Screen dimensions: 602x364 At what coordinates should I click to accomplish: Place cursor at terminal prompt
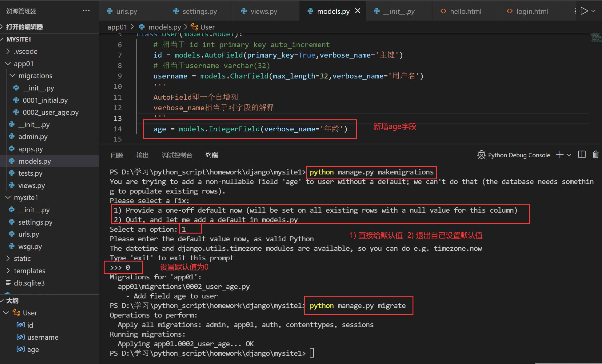coord(312,353)
